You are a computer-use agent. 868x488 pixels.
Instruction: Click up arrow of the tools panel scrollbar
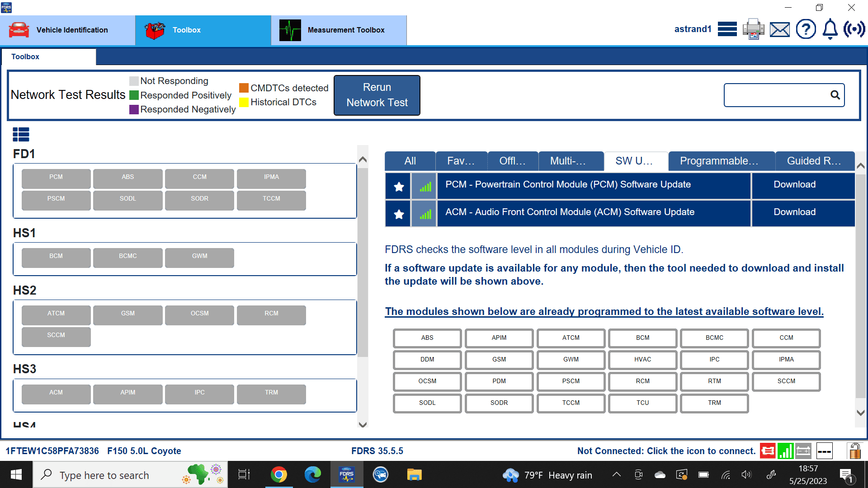point(861,166)
